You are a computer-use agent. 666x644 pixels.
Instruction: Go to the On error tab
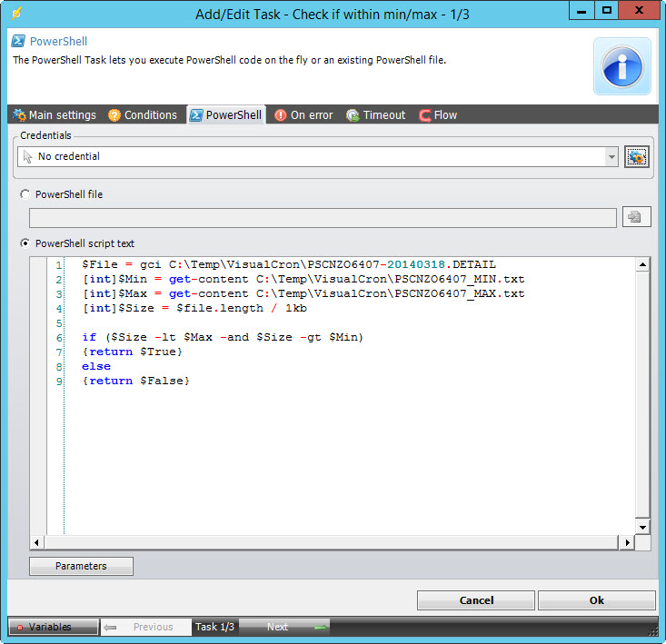point(303,115)
